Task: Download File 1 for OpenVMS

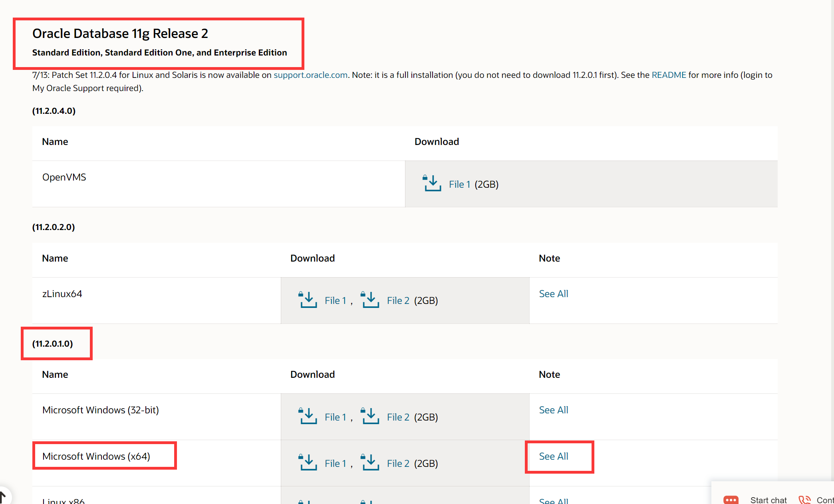Action: click(459, 185)
